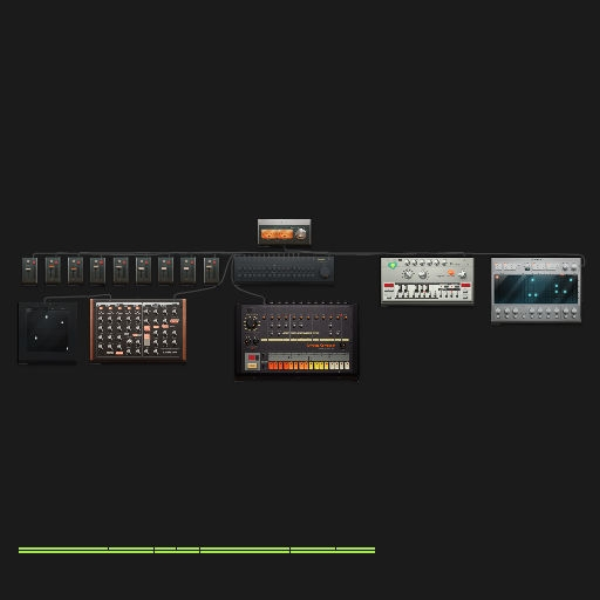Click the fader on the first mixer strip
Screen dimensions: 600x600
tap(28, 269)
